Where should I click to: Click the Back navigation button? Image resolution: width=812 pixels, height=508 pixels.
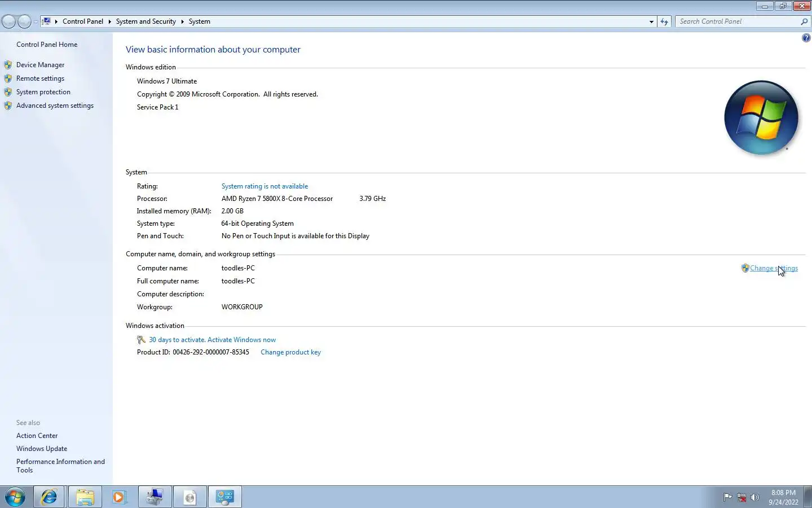(8, 21)
